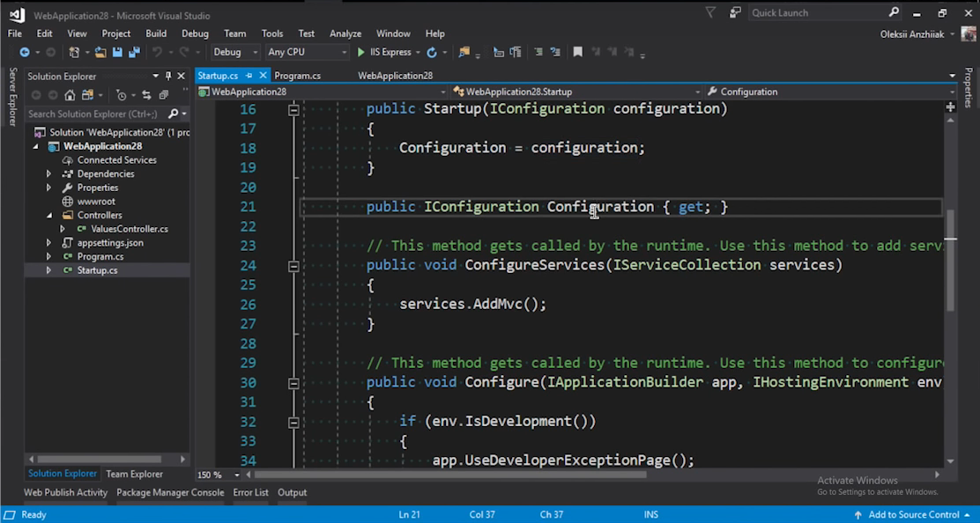Click the browser Refresh icon in toolbar
Image resolution: width=980 pixels, height=523 pixels.
coord(431,53)
